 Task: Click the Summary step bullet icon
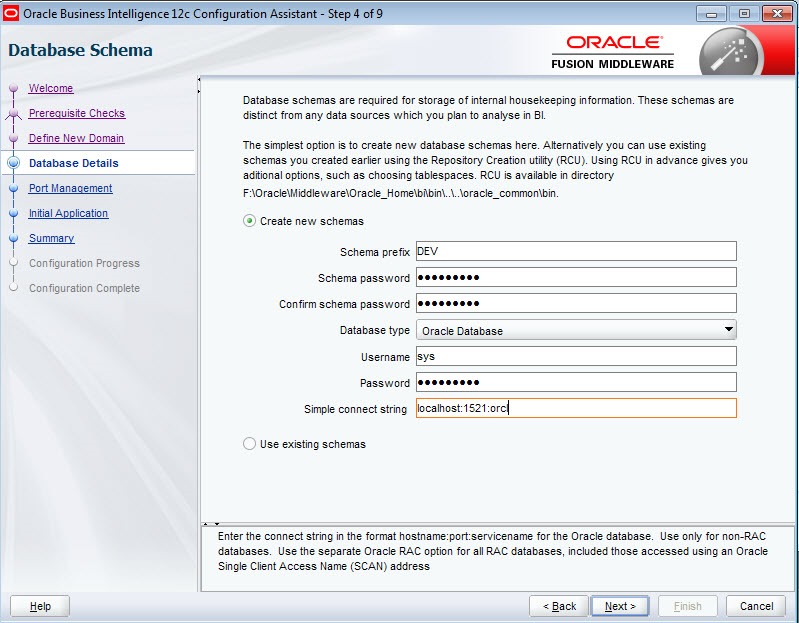14,238
